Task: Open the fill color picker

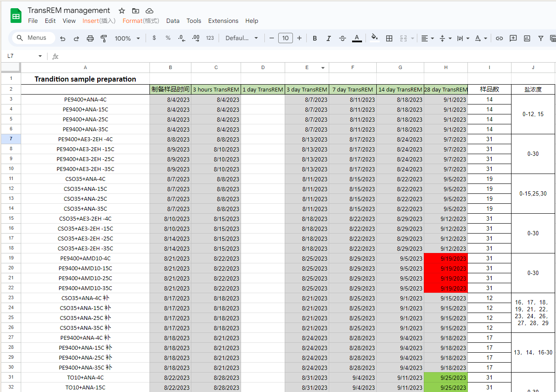Action: coord(374,38)
